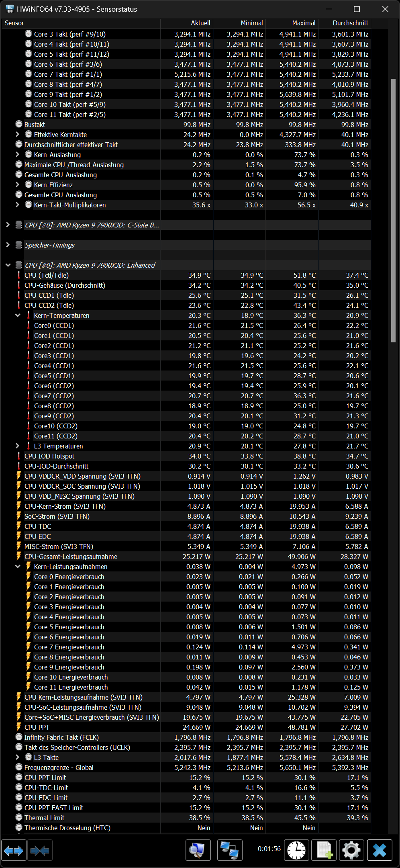Viewport: 400px width, 868px height.
Task: Expand the Speicher-Timings section
Action: [x=8, y=245]
